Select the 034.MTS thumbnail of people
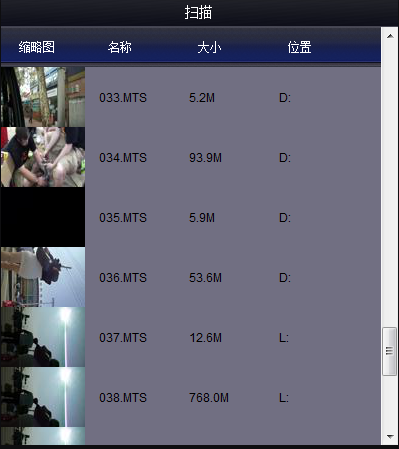This screenshot has height=449, width=399. point(43,157)
